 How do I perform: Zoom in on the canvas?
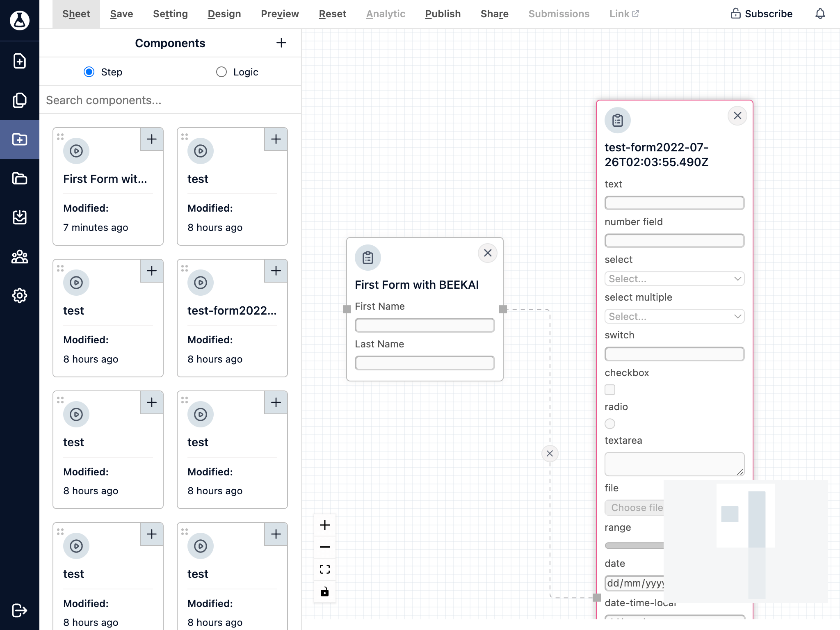[x=325, y=525]
